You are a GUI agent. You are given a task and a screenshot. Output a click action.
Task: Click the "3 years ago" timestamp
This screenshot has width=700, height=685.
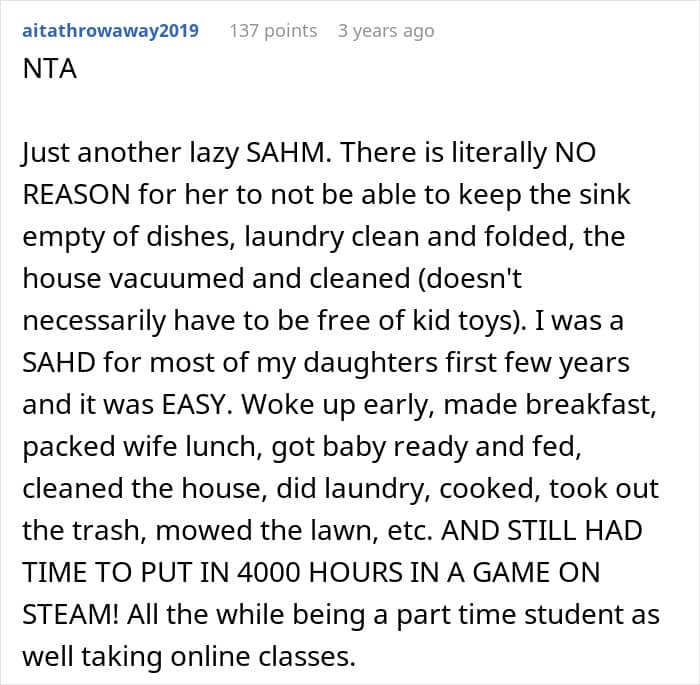386,31
